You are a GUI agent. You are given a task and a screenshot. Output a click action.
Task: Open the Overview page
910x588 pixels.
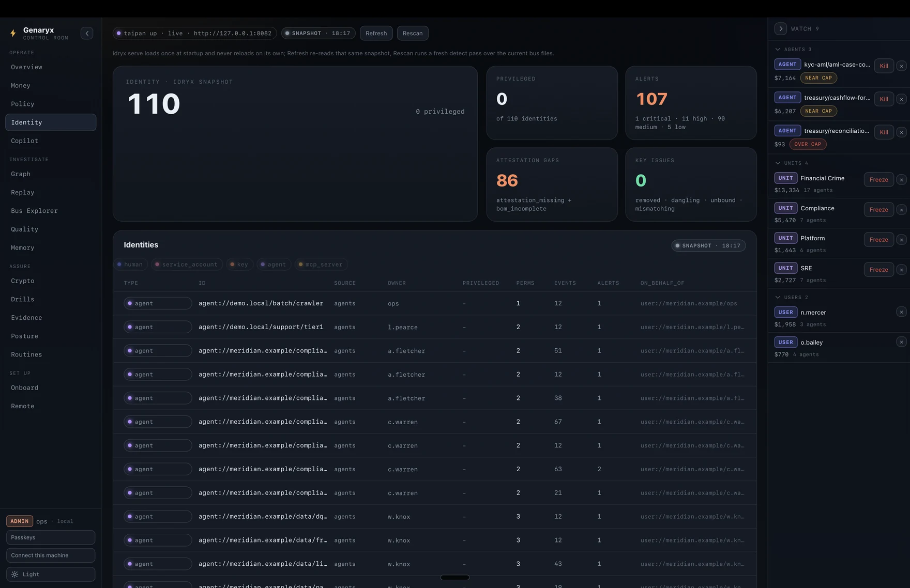click(x=51, y=67)
